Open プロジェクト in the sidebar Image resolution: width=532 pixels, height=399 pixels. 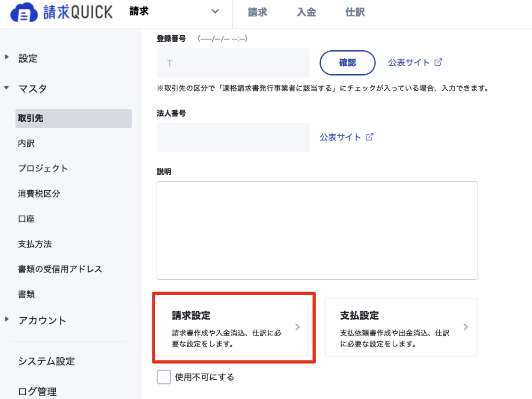coord(43,168)
